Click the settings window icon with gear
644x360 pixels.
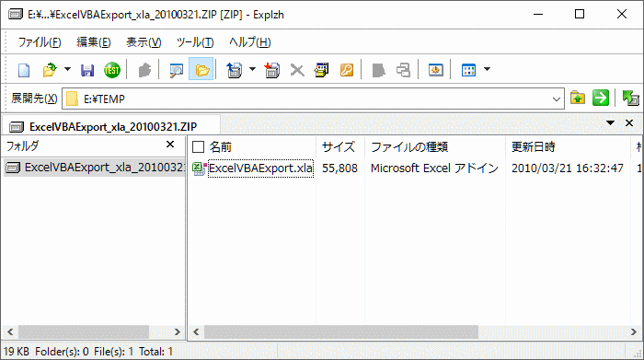pyautogui.click(x=435, y=70)
